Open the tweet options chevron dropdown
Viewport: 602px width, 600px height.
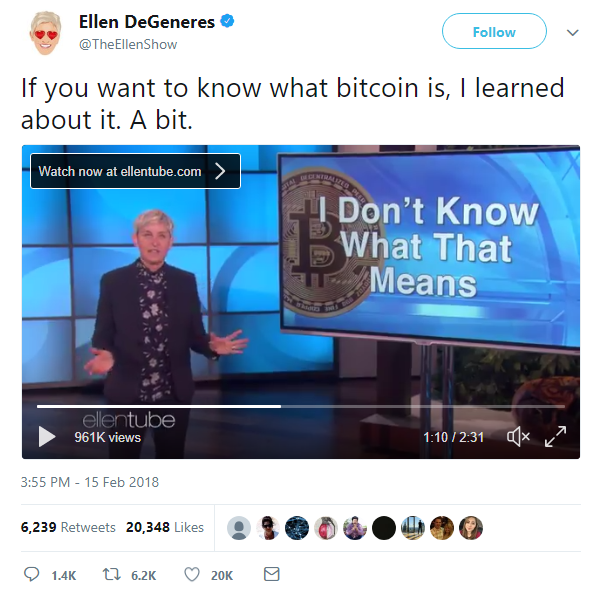point(572,33)
